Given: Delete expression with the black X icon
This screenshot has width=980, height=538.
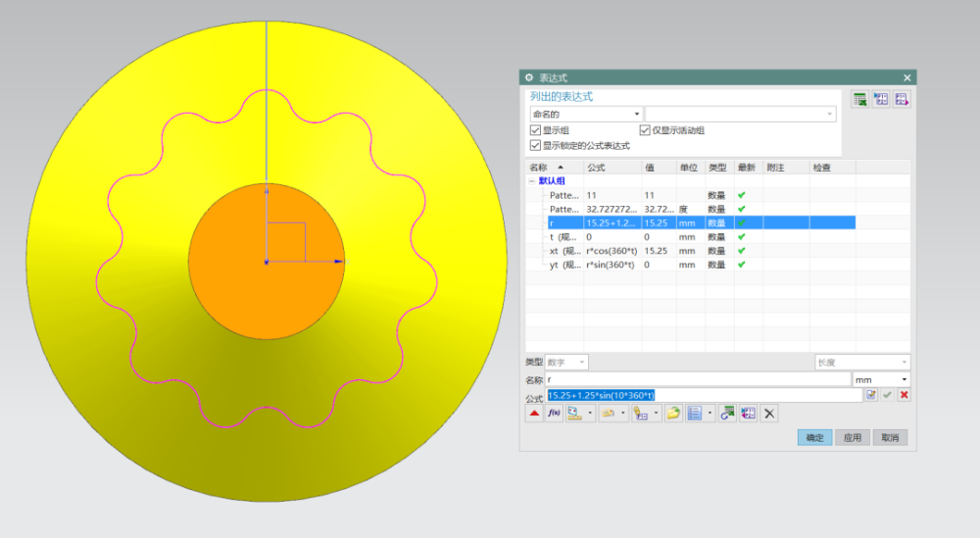Looking at the screenshot, I should (769, 414).
